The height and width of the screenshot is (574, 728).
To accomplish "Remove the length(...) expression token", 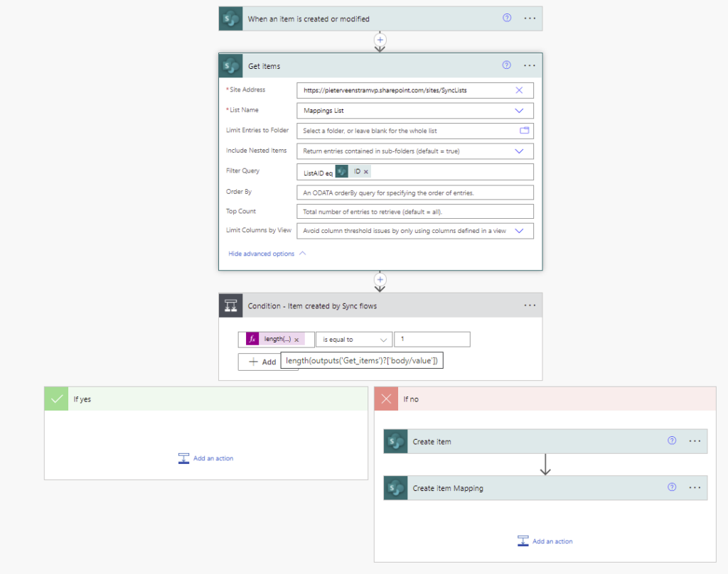I will (296, 340).
